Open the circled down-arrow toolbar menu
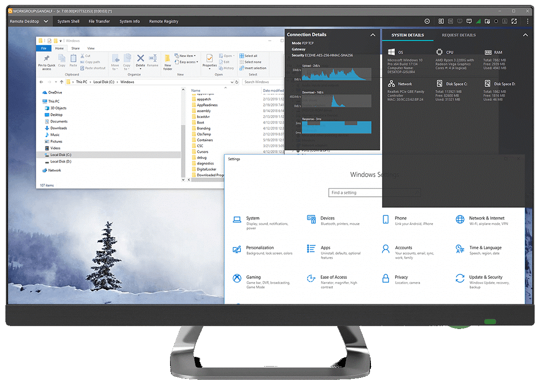The height and width of the screenshot is (392, 541). 427,21
